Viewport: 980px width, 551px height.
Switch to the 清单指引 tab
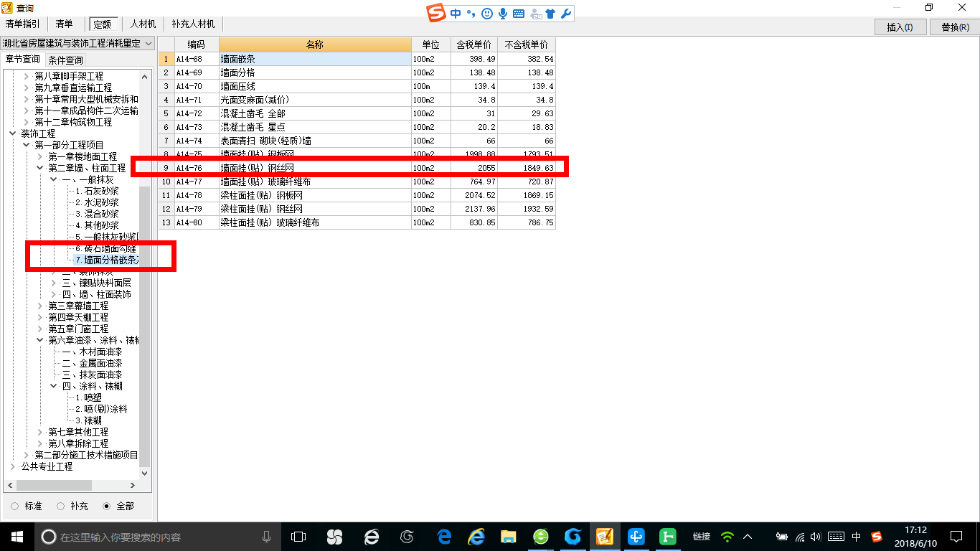(x=23, y=24)
